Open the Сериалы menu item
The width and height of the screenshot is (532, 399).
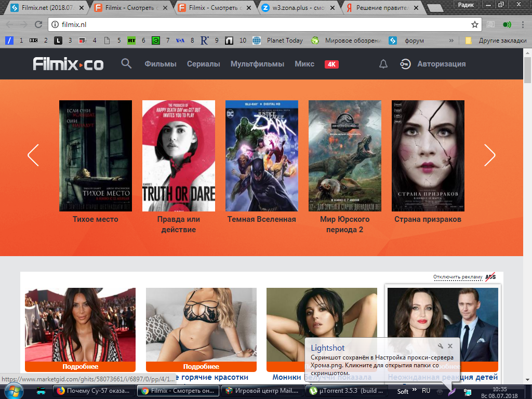pos(204,64)
